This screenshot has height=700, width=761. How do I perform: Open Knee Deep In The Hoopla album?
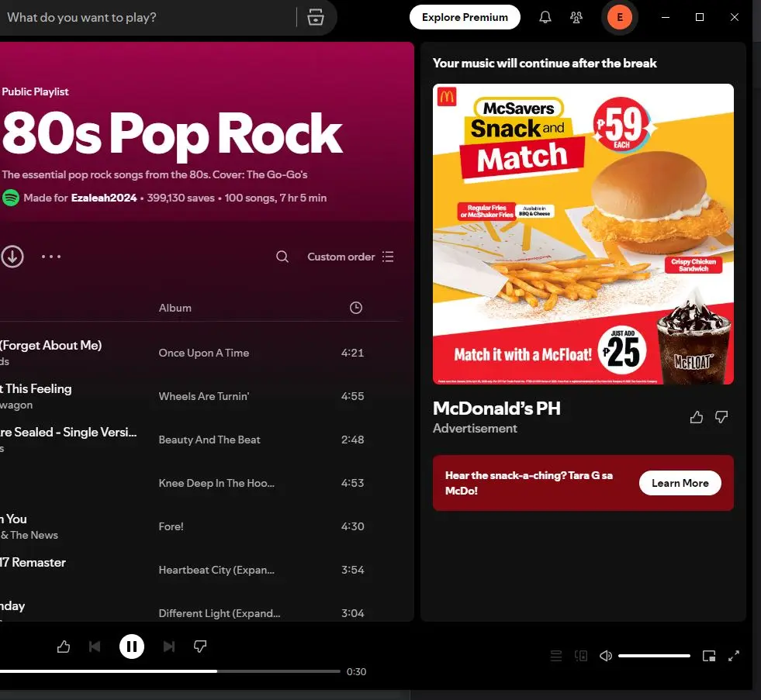coord(216,483)
